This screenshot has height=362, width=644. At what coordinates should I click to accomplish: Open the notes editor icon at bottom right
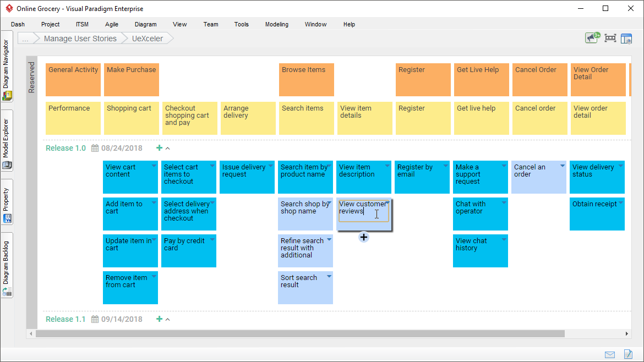coord(628,354)
